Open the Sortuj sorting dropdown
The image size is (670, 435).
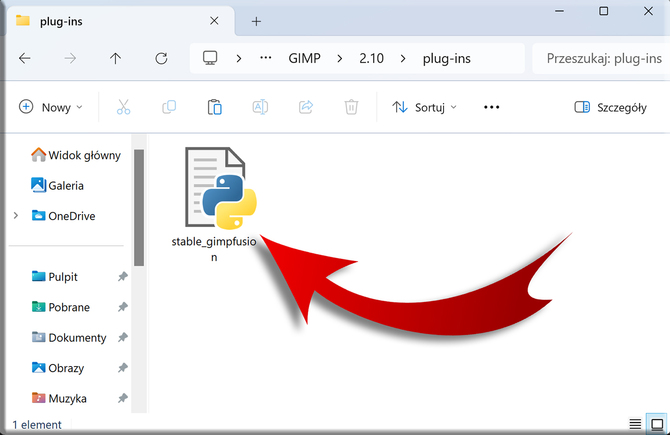tap(424, 107)
